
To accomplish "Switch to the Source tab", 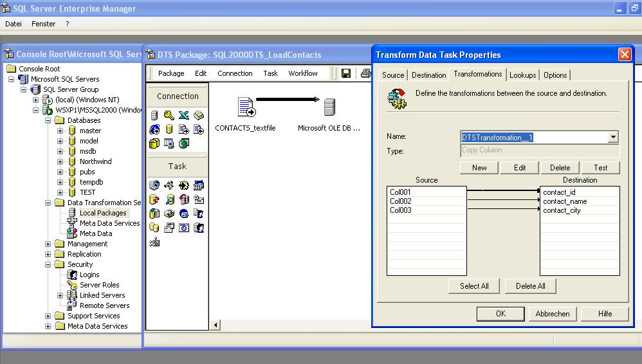I will coord(393,75).
